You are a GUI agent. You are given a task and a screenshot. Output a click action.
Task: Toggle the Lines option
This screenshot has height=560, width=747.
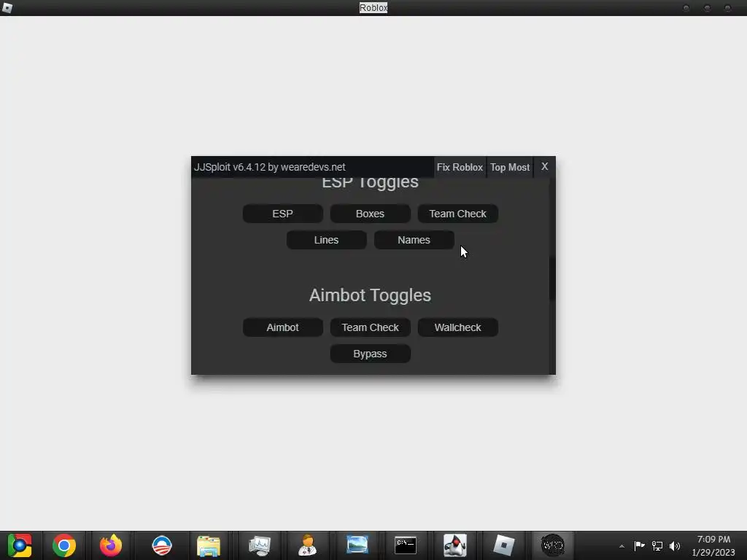(326, 240)
